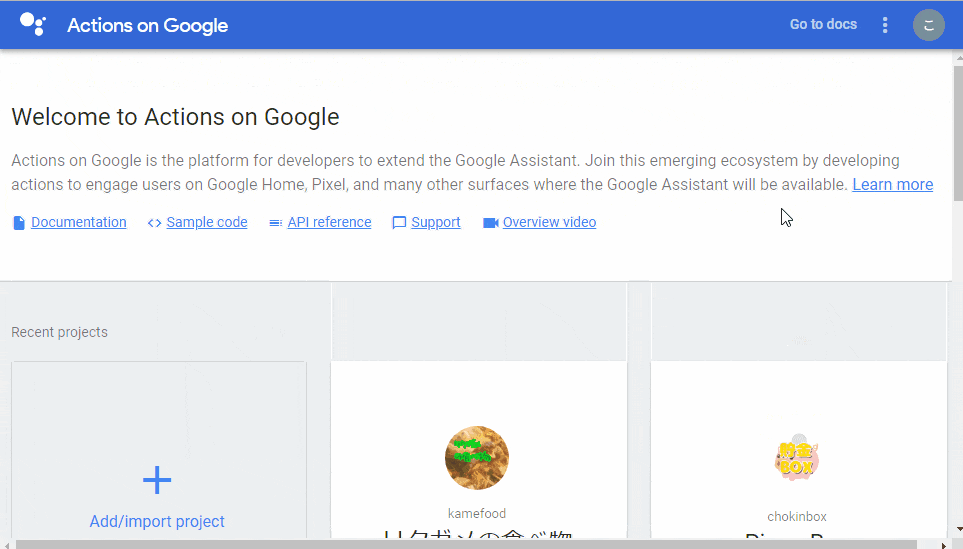This screenshot has height=549, width=963.
Task: Open the Go to docs link
Action: pos(823,25)
